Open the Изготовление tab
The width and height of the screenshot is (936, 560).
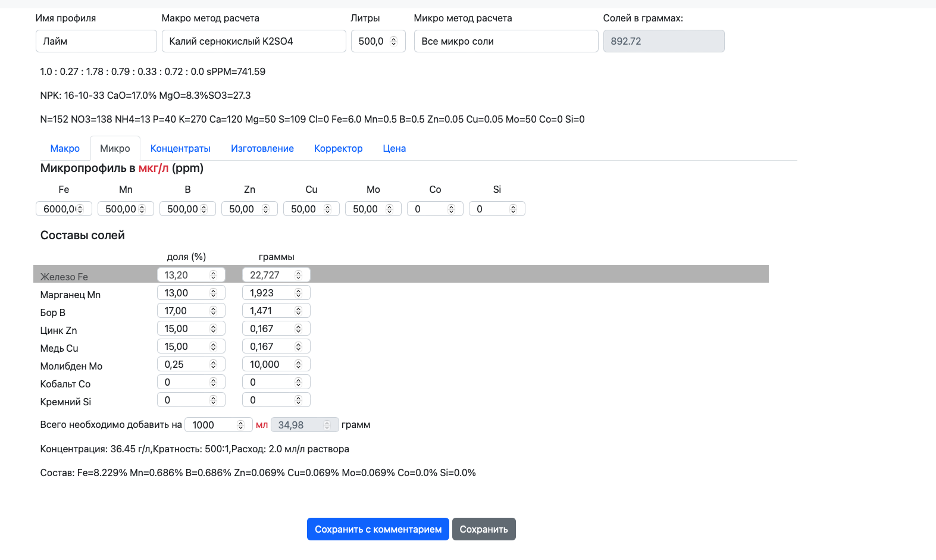point(262,148)
